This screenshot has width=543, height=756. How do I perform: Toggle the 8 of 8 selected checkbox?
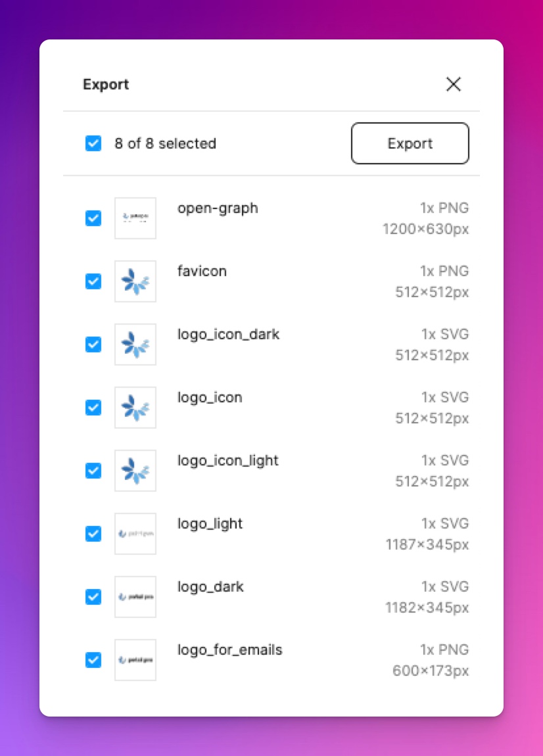93,143
